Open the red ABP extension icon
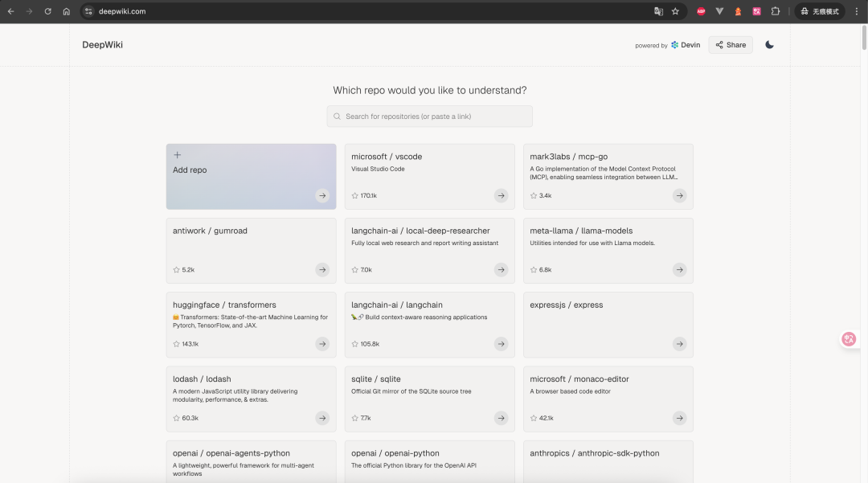Image resolution: width=868 pixels, height=483 pixels. click(x=701, y=11)
